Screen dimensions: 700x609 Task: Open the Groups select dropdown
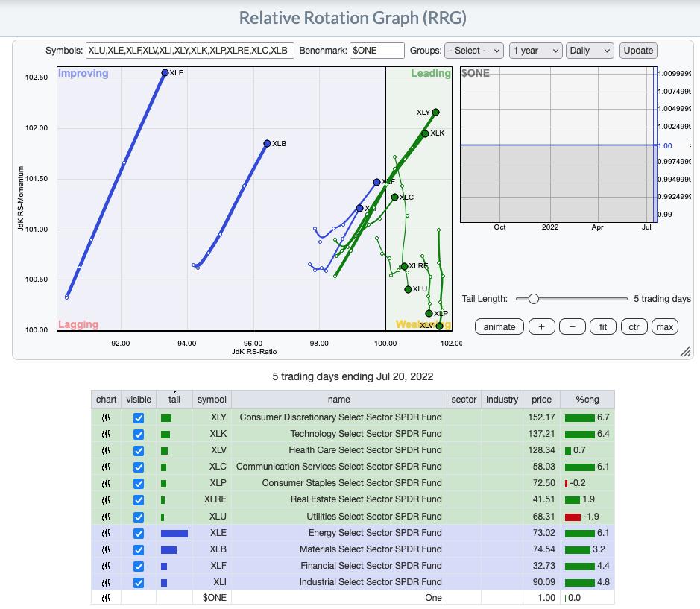[x=474, y=51]
